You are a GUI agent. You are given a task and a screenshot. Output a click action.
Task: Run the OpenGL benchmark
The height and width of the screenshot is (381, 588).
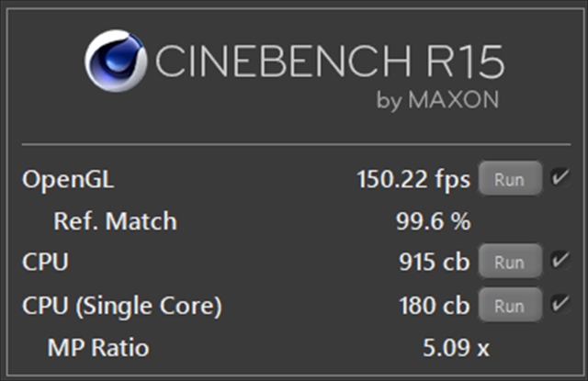[x=510, y=178]
